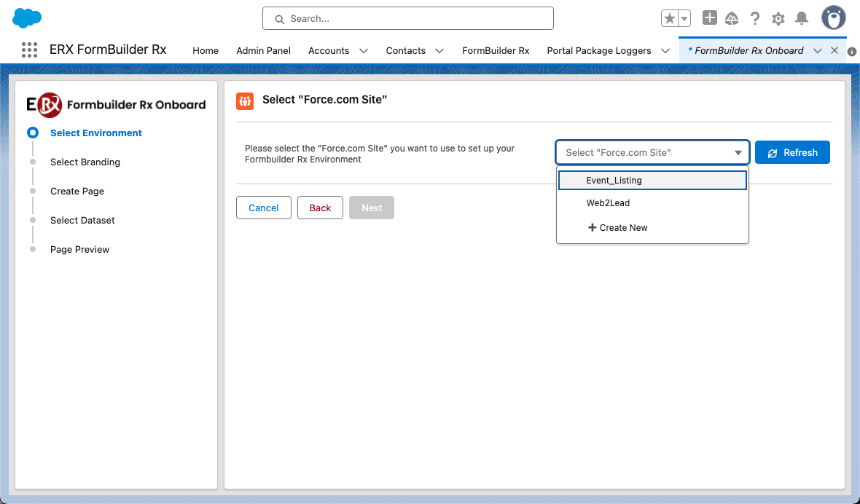Open the Global Actions plus icon
This screenshot has height=504, width=860.
pos(709,19)
